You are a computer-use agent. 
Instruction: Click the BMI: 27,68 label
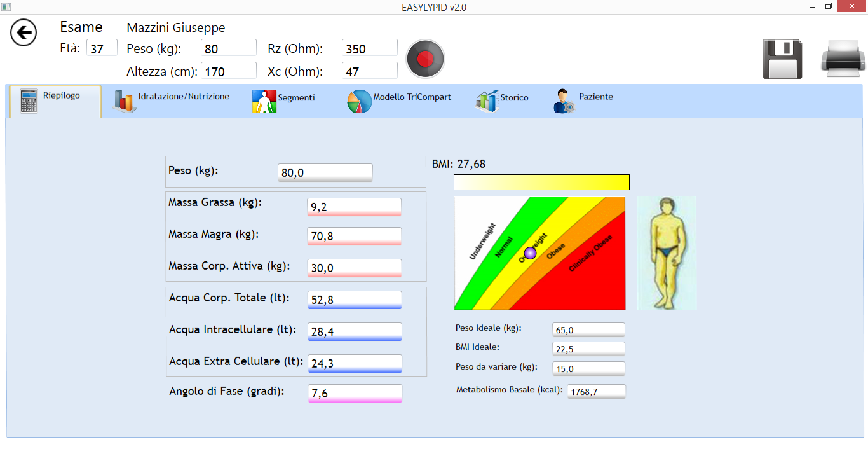pos(459,164)
